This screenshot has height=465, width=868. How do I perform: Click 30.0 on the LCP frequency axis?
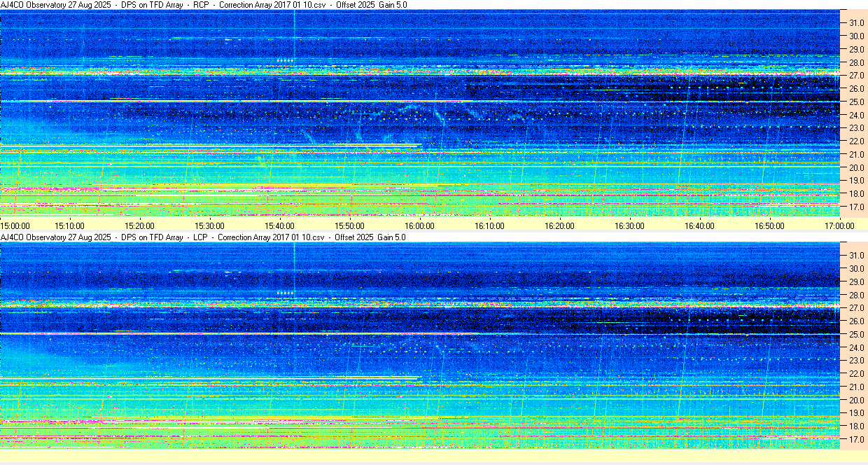(857, 269)
